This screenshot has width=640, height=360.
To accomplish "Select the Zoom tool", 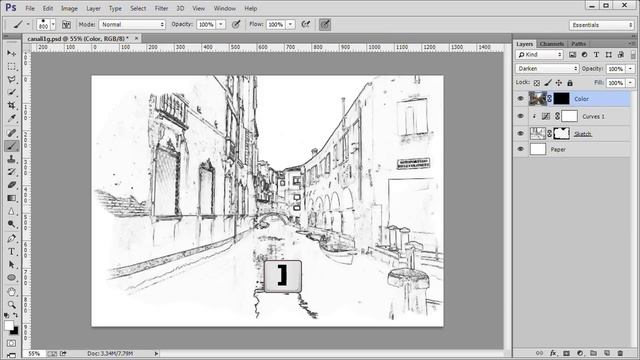I will [11, 305].
